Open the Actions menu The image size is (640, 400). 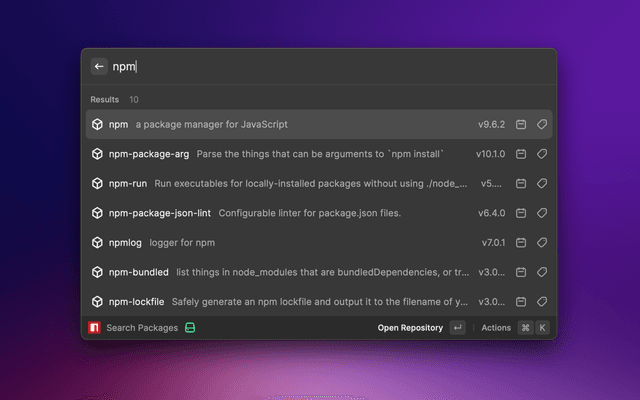496,328
